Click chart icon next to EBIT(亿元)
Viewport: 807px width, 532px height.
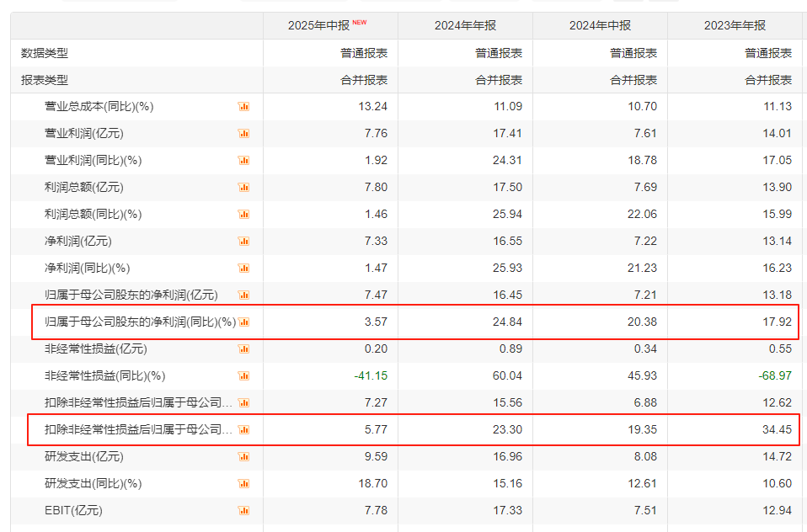[244, 511]
